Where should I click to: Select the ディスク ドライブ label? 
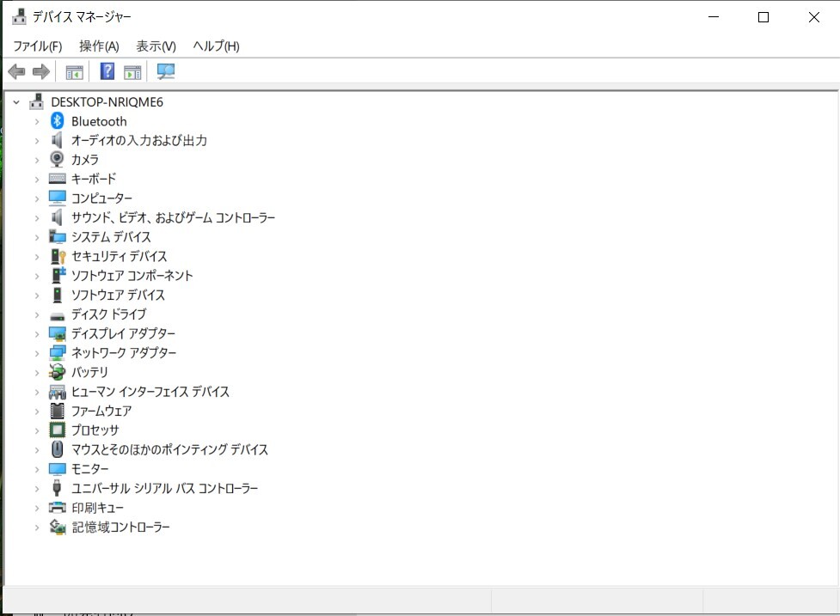click(x=108, y=314)
